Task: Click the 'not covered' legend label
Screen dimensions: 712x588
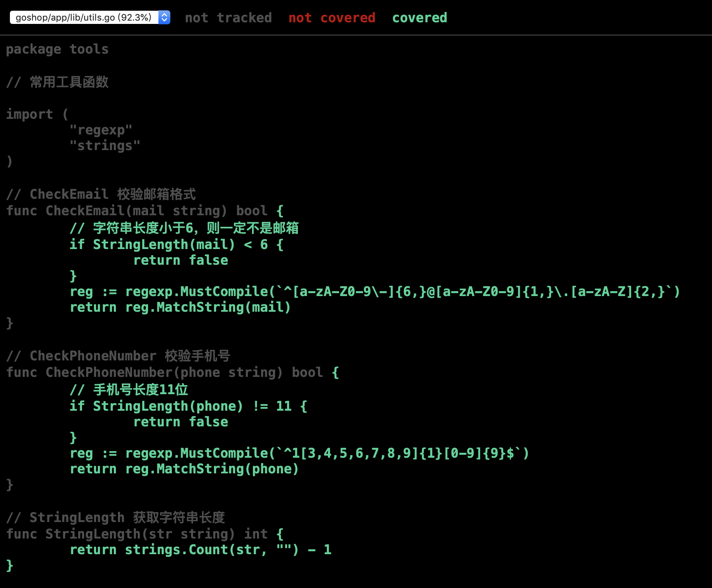Action: coord(332,18)
